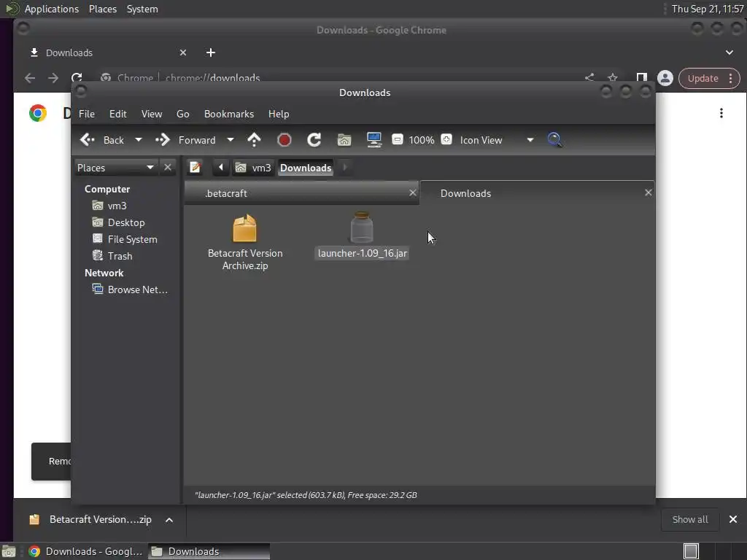Screen dimensions: 747x560
Task: Click the magnifier Search icon
Action: pyautogui.click(x=554, y=140)
